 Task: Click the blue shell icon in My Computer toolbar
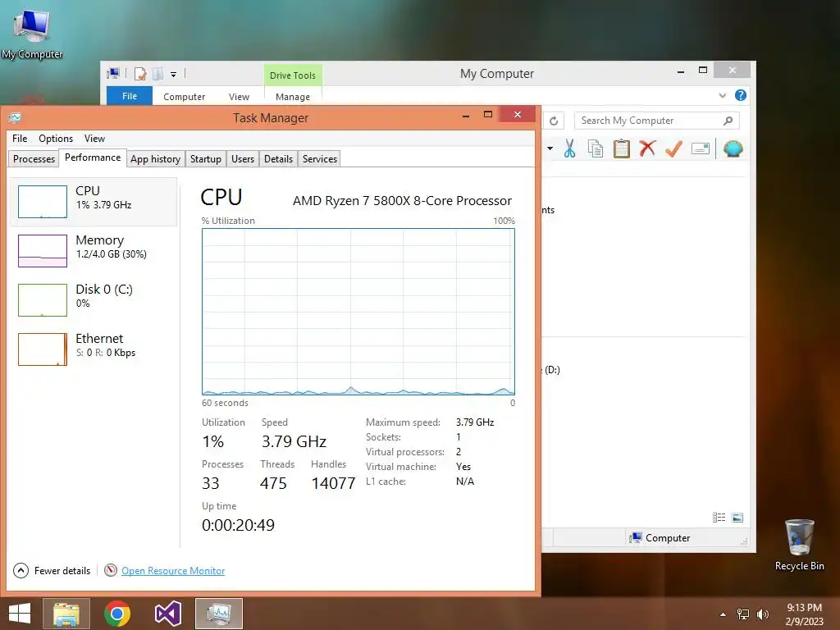click(733, 148)
